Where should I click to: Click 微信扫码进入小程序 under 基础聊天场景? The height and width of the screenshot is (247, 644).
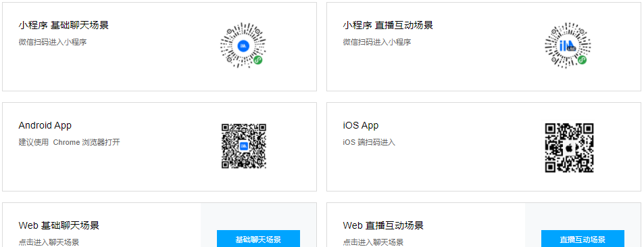(x=53, y=42)
